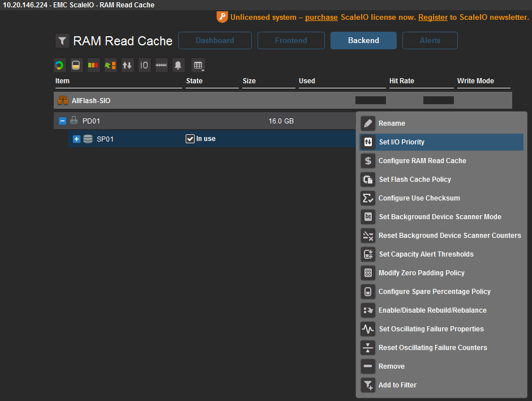Click the dashed-line toolbar icon
Image resolution: width=532 pixels, height=401 pixels.
161,65
